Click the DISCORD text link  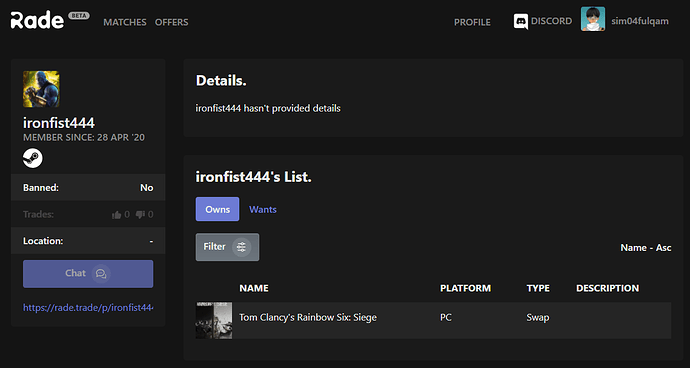pyautogui.click(x=551, y=21)
